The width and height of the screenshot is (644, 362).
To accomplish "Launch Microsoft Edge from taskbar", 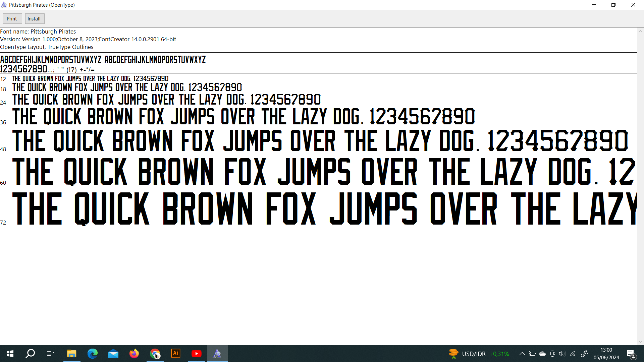I will click(92, 354).
